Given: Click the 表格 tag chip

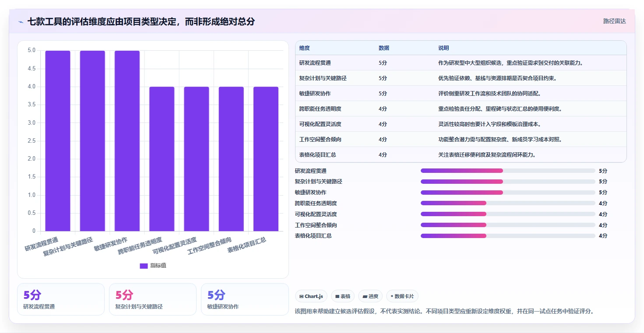Looking at the screenshot, I should [x=343, y=296].
